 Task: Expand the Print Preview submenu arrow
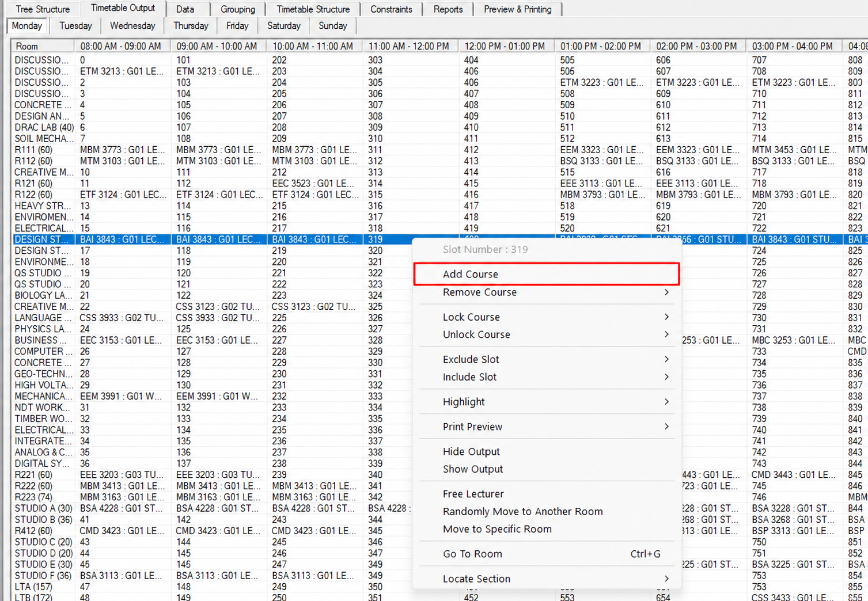coord(666,427)
